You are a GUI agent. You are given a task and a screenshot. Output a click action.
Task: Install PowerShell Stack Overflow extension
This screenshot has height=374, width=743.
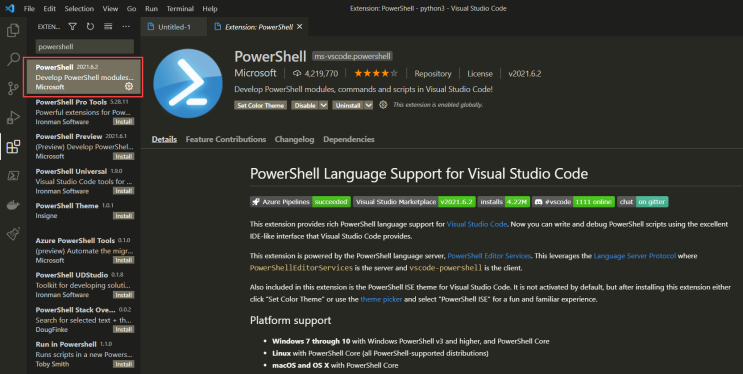point(123,329)
